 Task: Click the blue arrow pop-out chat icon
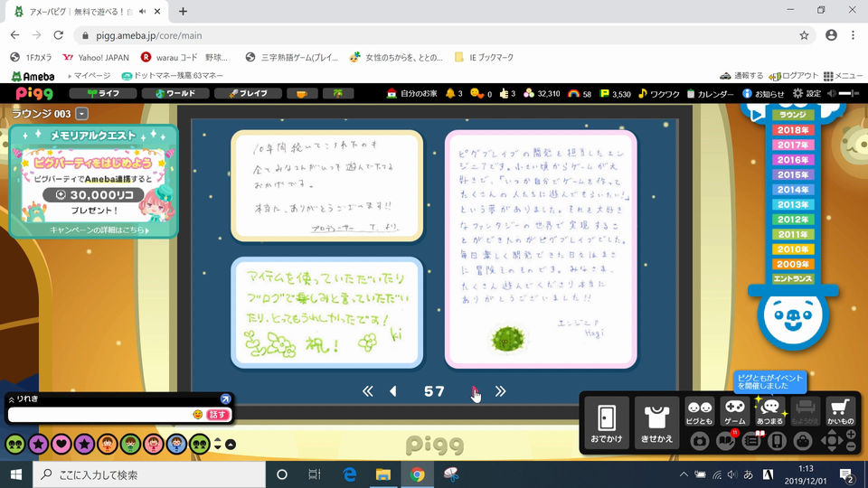(x=225, y=399)
